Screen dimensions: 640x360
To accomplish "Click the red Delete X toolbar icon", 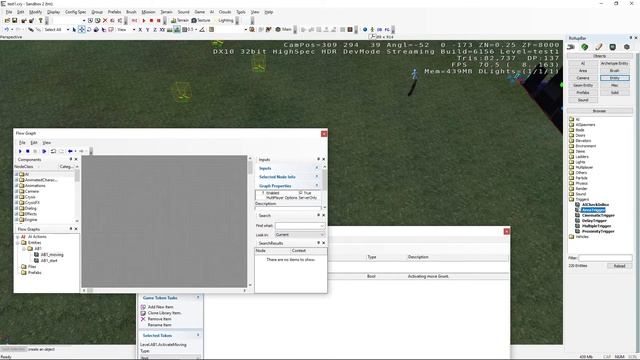I will [x=105, y=20].
